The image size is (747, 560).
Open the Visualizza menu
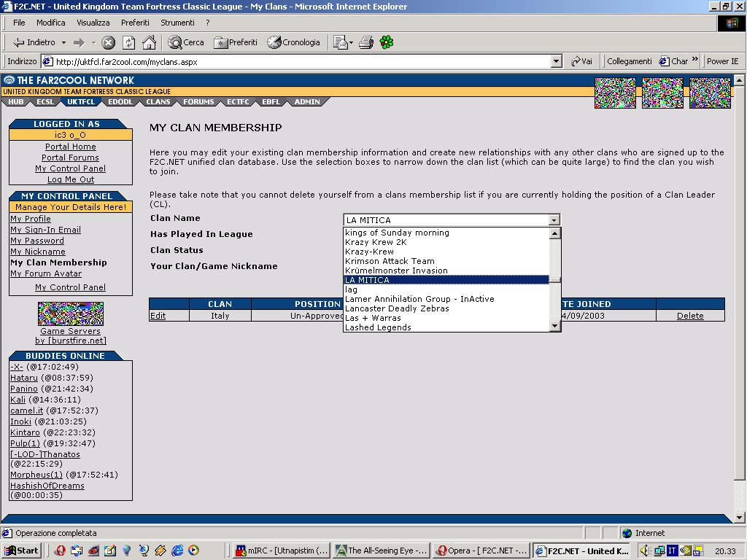tap(93, 23)
